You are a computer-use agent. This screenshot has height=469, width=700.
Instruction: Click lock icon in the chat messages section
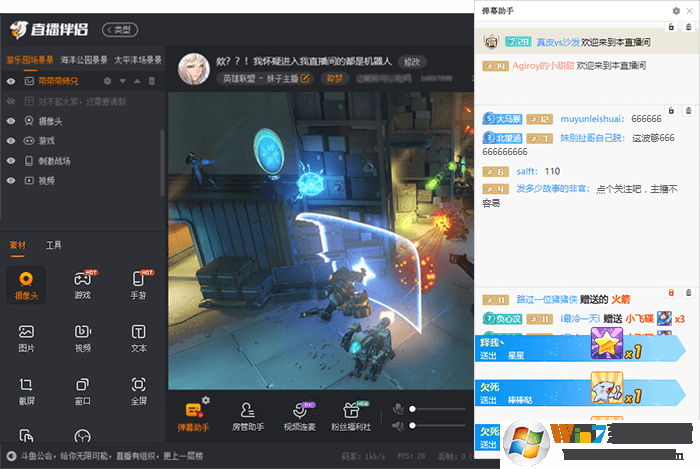click(671, 110)
